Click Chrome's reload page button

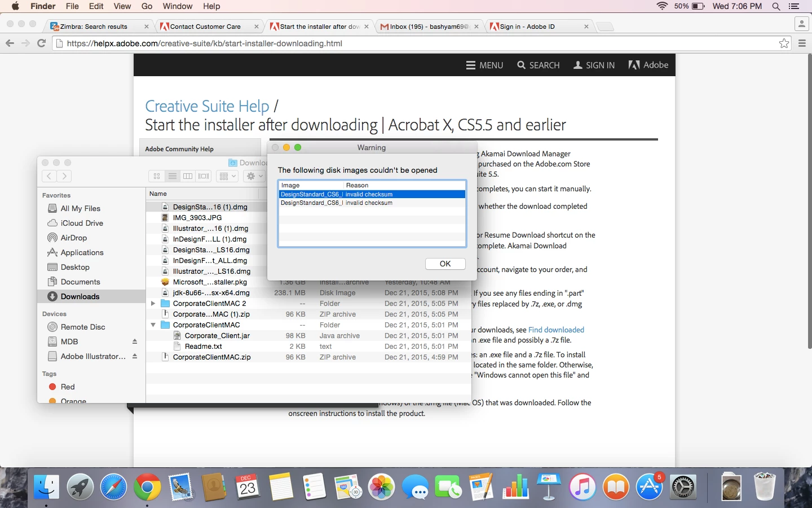(x=41, y=43)
